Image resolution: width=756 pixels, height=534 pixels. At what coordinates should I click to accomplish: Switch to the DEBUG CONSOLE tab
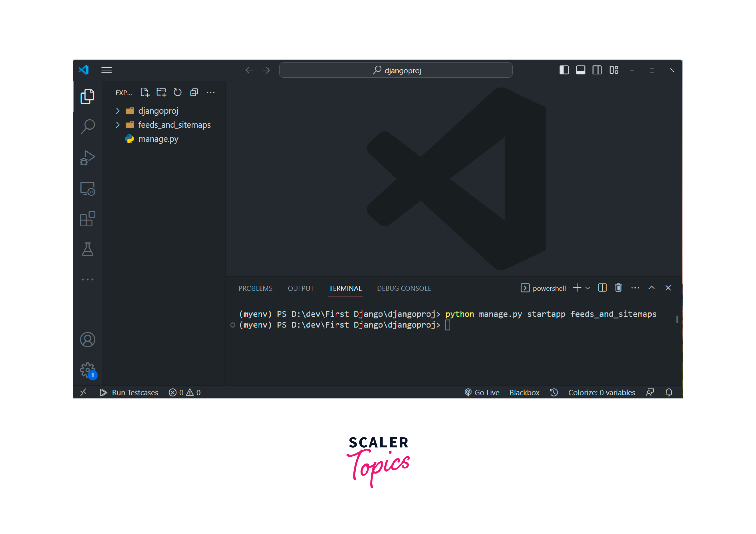click(x=404, y=288)
